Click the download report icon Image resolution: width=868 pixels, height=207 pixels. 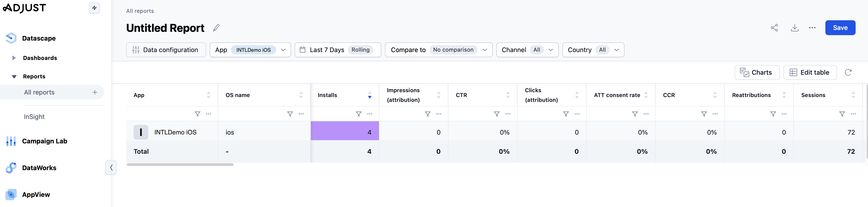coord(794,28)
